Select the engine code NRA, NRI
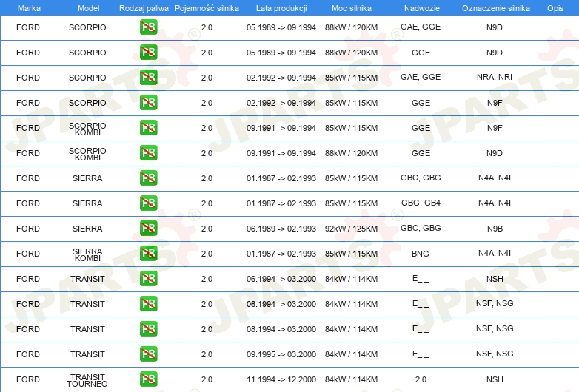The image size is (579, 392). pos(495,77)
